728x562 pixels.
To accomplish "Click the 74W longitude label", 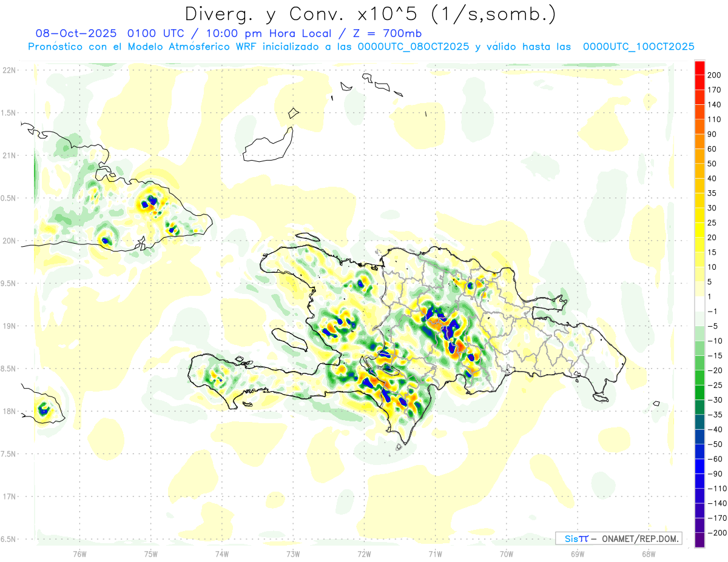I will click(x=221, y=554).
